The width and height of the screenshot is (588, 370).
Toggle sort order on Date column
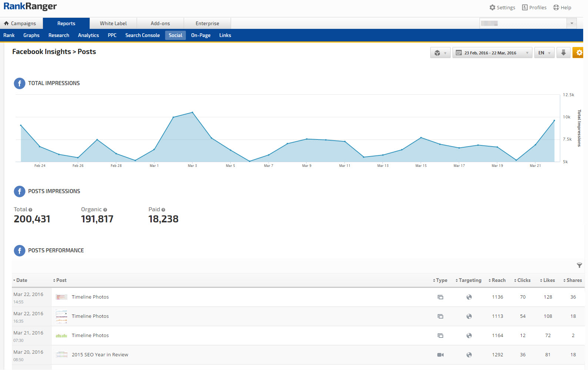tap(20, 280)
